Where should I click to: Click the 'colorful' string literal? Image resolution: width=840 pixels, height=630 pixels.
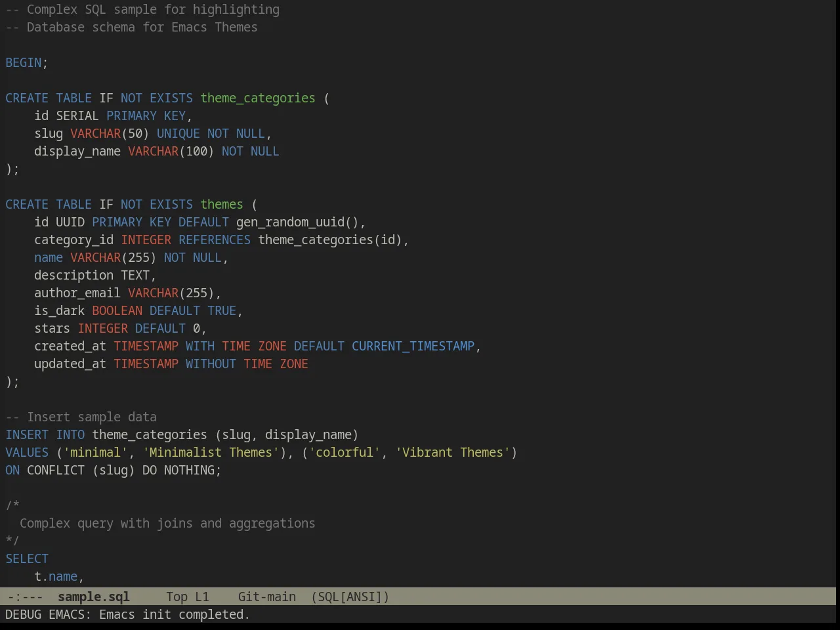coord(345,452)
